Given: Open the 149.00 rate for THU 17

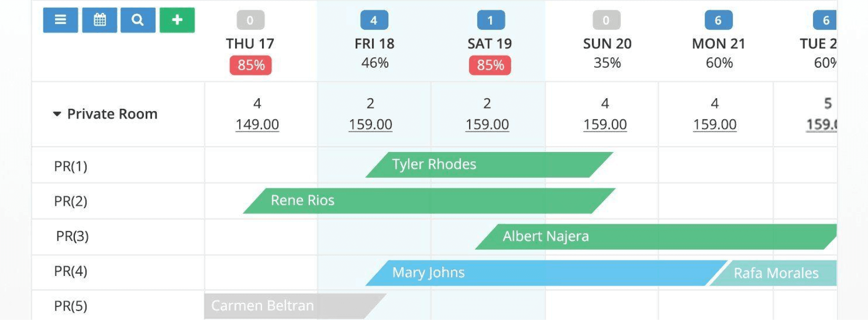Looking at the screenshot, I should click(x=257, y=125).
